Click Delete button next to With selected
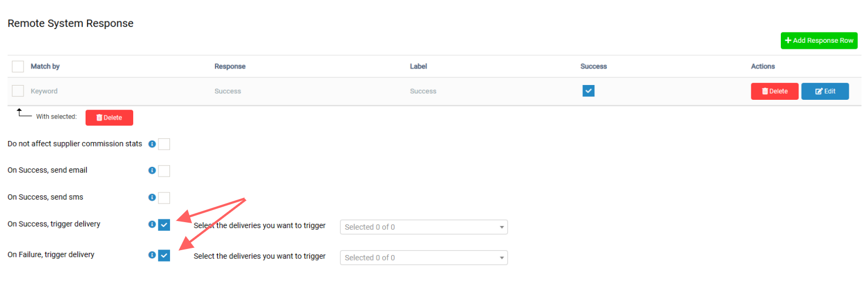The width and height of the screenshot is (868, 283). 109,118
